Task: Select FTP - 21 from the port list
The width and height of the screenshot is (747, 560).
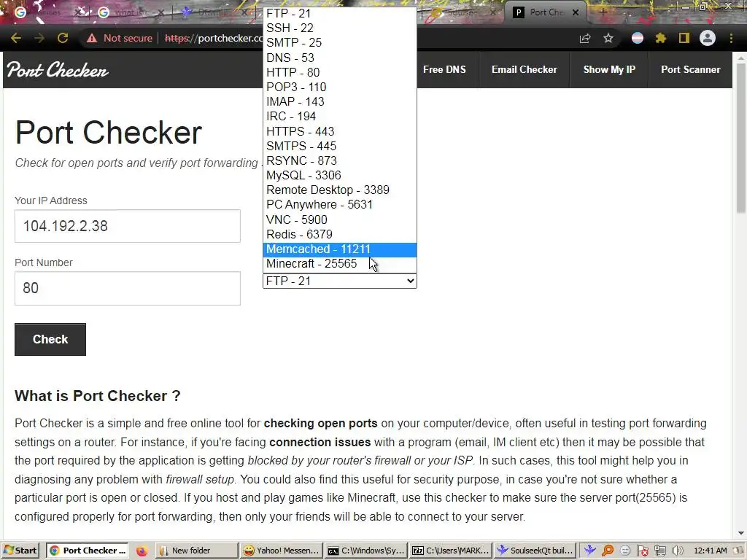Action: (340, 13)
